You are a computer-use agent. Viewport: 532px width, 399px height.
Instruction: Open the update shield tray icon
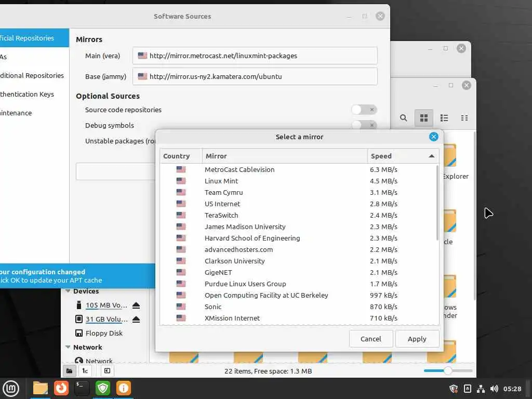click(454, 389)
